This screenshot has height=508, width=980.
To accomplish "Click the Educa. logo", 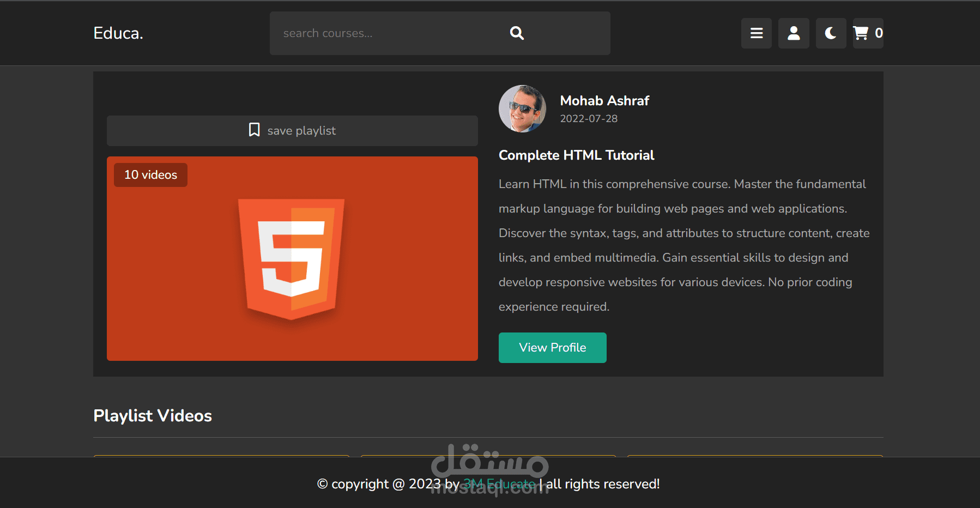I will [x=118, y=33].
